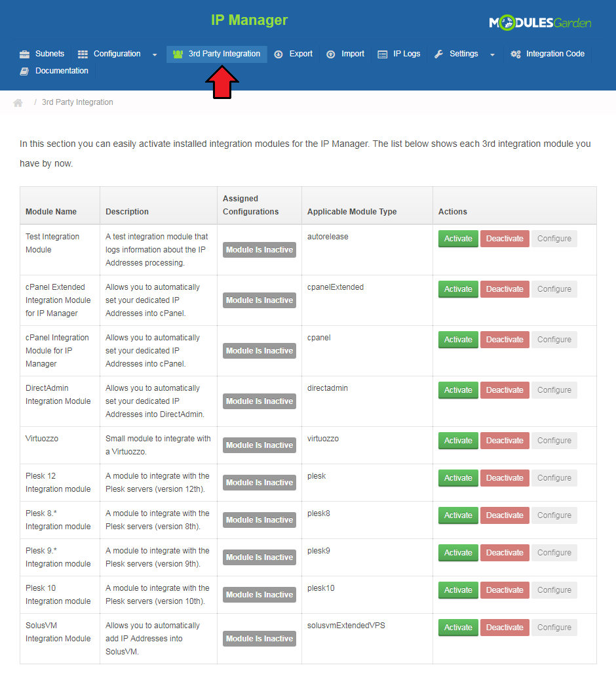Configure DirectAdmin Integration Module
This screenshot has width=616, height=680.
point(554,390)
